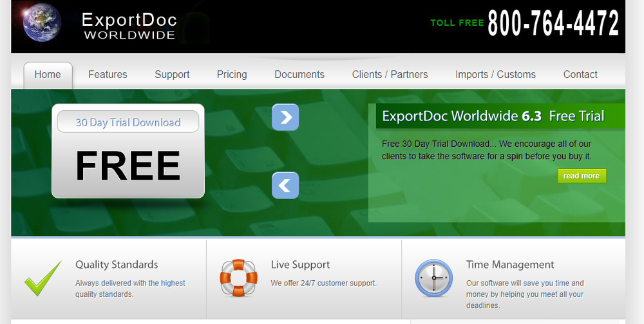This screenshot has height=324, width=644.
Task: Navigate to Documents
Action: [x=299, y=75]
